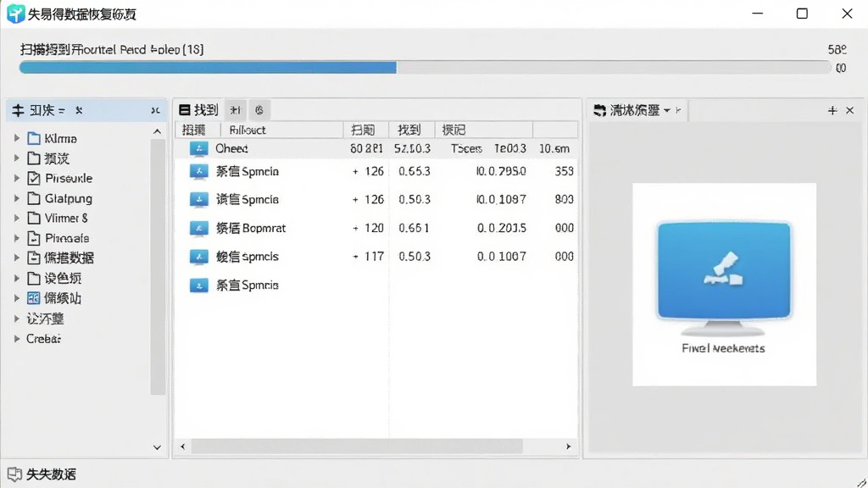Click tree panel scroll down arrow
This screenshot has width=868, height=488.
(157, 447)
